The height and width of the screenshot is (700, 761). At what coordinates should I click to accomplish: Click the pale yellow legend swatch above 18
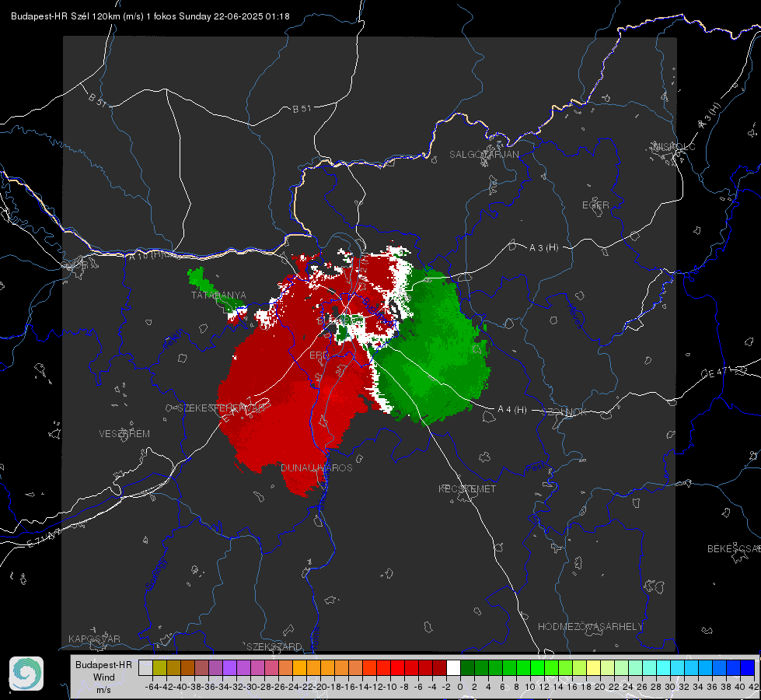594,668
